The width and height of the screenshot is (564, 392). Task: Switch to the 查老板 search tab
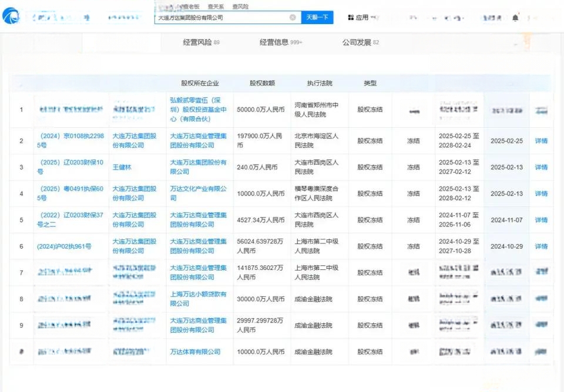(190, 6)
